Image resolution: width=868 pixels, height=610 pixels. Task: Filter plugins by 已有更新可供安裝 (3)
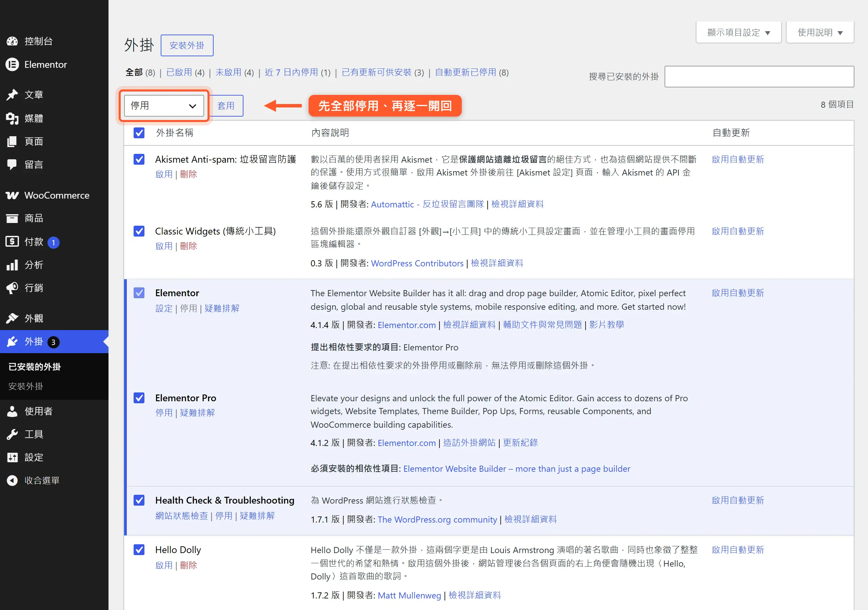382,72
